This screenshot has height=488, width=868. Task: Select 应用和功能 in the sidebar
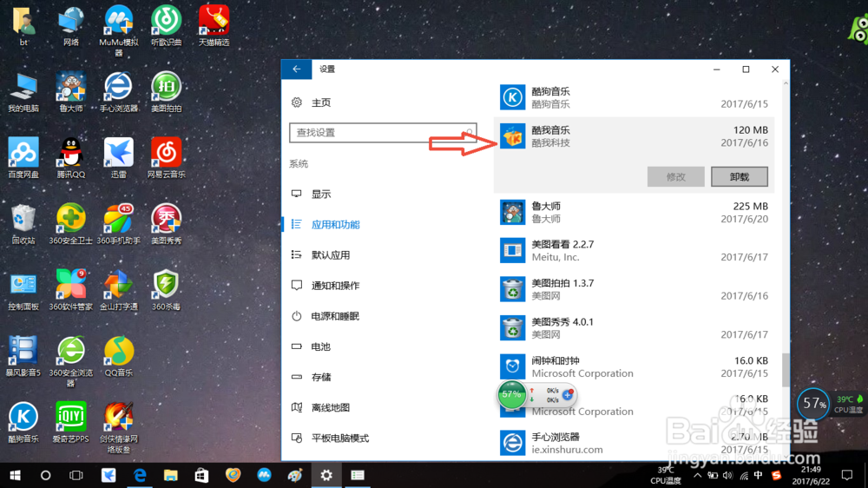click(325, 224)
